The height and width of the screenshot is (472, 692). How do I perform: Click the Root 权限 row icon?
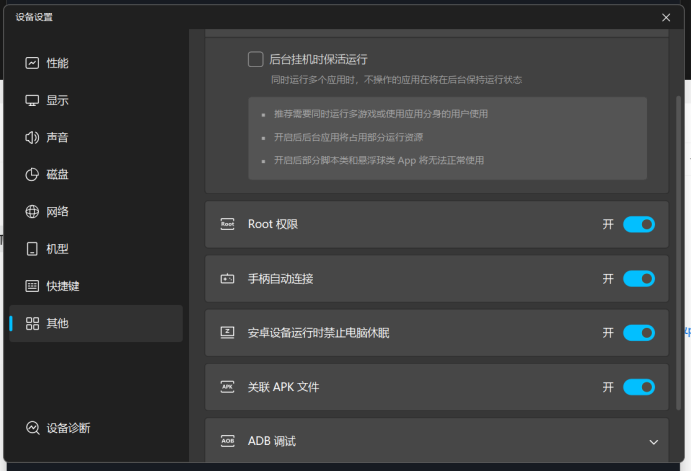click(x=227, y=224)
